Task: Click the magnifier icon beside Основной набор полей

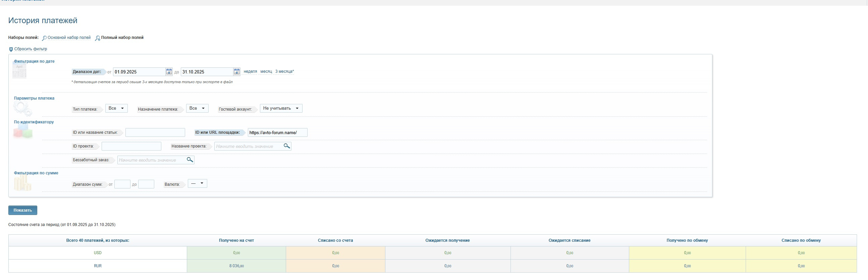Action: [x=44, y=38]
